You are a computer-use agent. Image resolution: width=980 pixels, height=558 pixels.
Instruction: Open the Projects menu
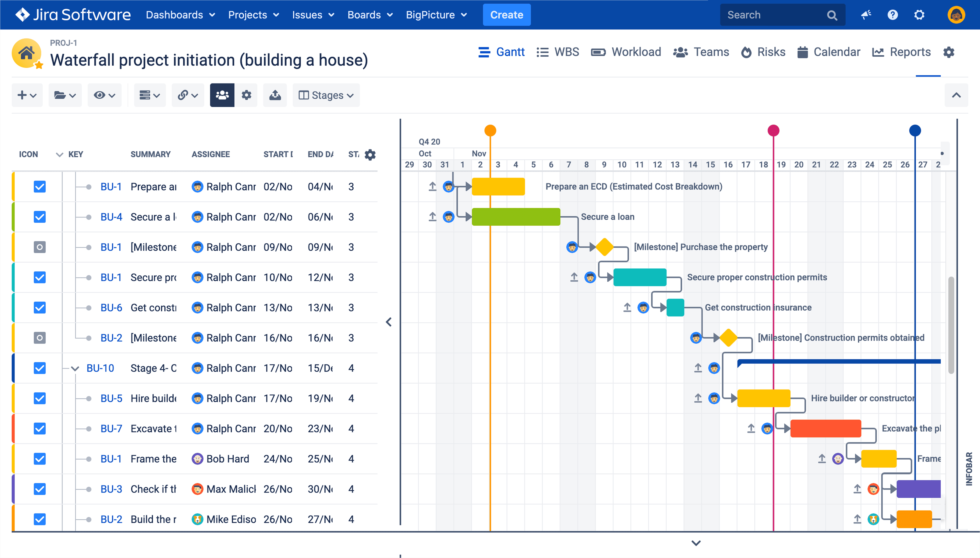coord(254,15)
